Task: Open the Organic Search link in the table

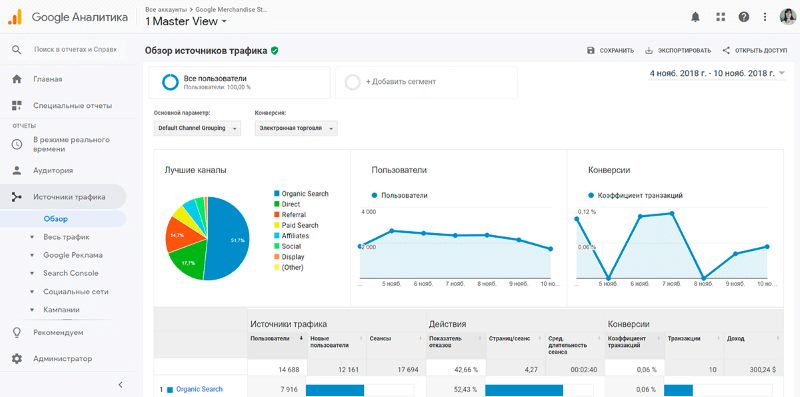Action: coord(199,389)
